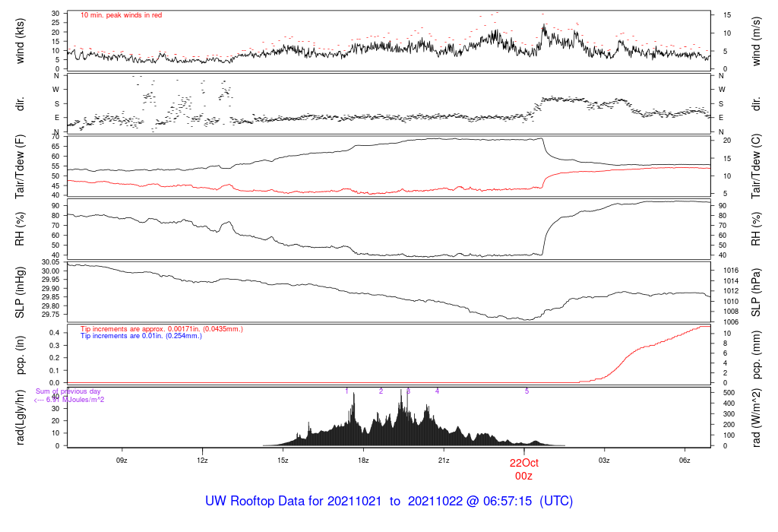Click the red '22Oct' date label
Screen dimensions: 778x532
524,463
